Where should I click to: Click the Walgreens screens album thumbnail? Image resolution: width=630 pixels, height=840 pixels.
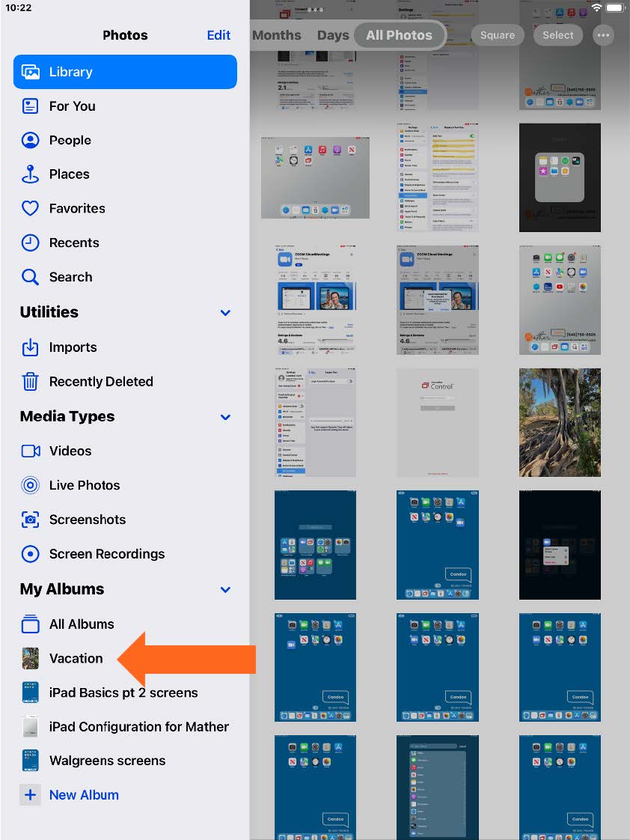click(x=30, y=761)
